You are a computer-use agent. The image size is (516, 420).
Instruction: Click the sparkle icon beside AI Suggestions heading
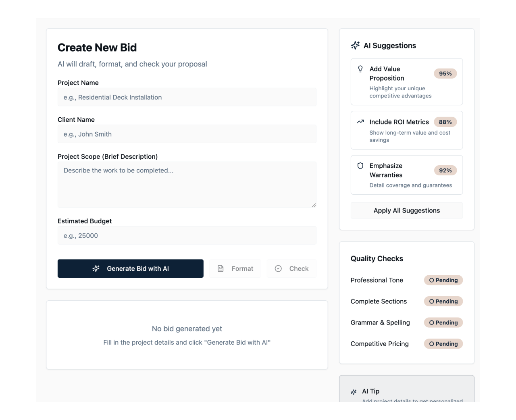click(x=355, y=46)
